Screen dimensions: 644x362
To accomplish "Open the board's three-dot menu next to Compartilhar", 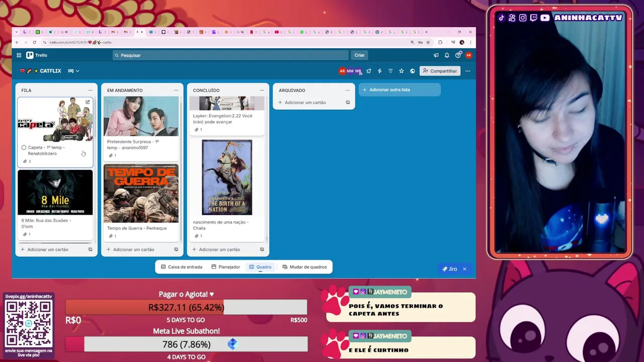I will point(468,71).
